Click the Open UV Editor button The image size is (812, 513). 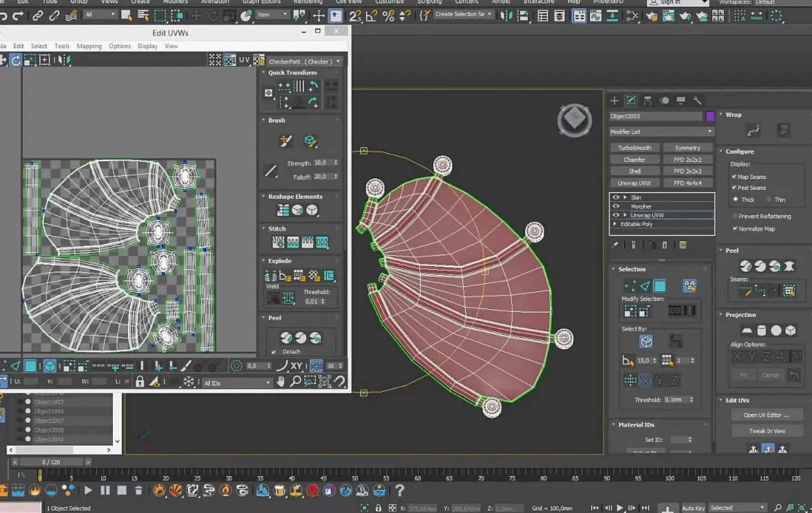click(x=766, y=415)
